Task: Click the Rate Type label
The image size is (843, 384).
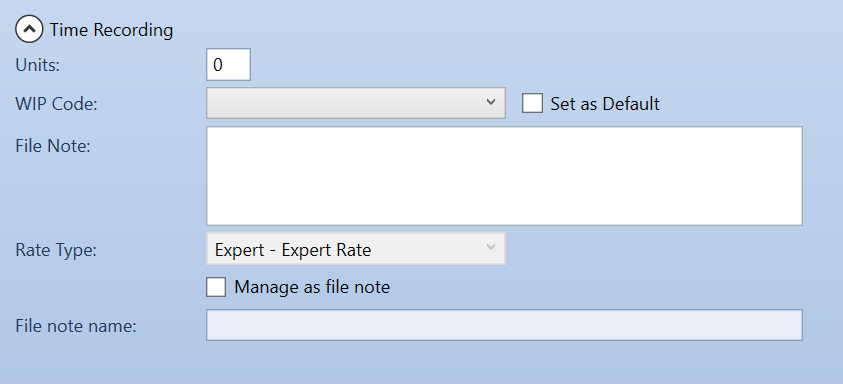Action: point(56,250)
